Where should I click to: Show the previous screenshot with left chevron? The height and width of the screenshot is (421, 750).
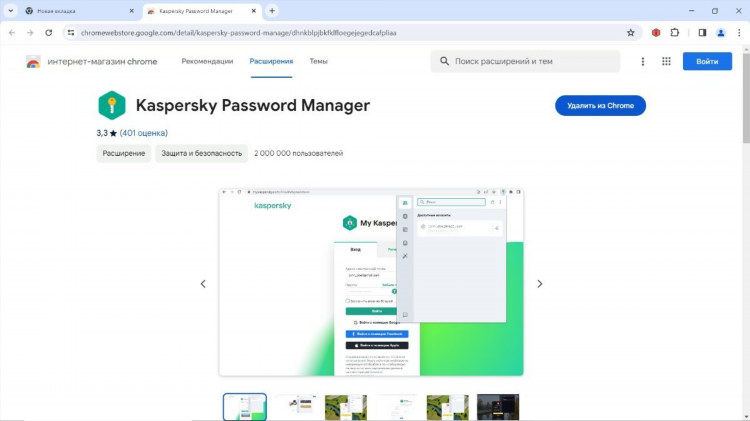pyautogui.click(x=203, y=284)
